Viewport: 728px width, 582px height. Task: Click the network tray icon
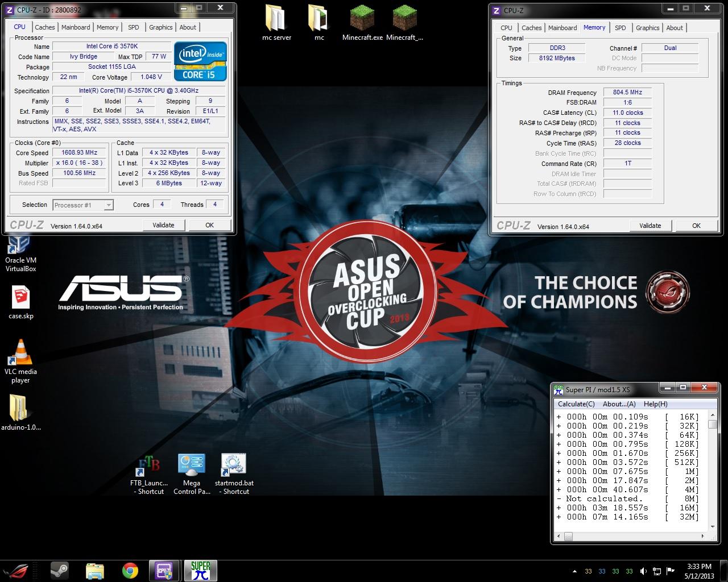[657, 571]
